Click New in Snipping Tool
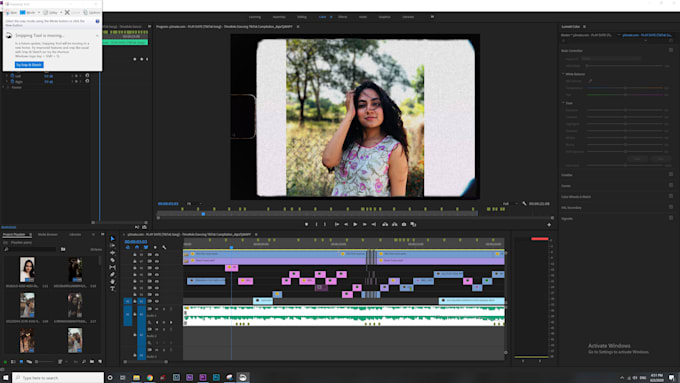The width and height of the screenshot is (680, 383). (11, 13)
